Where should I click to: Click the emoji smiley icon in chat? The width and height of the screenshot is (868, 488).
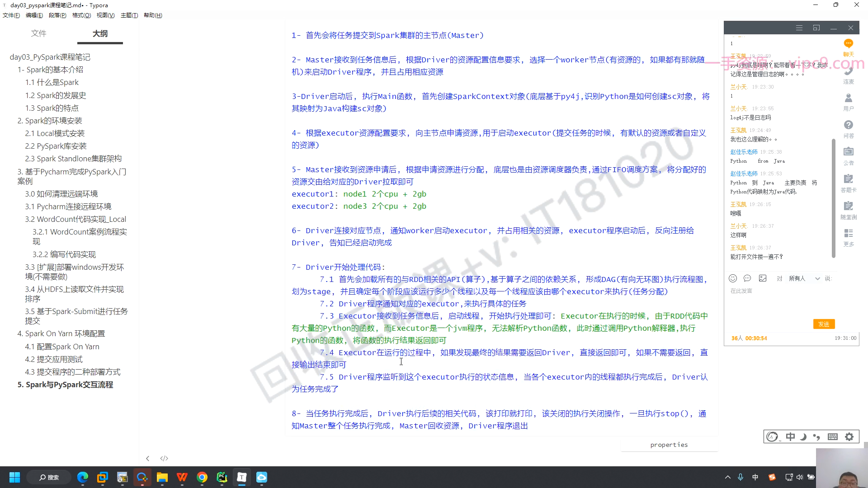[x=733, y=278]
